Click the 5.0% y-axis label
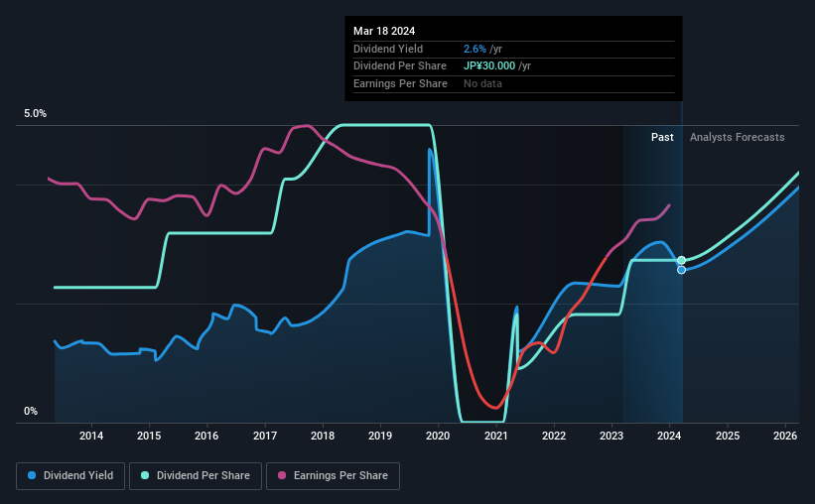The height and width of the screenshot is (504, 815). tap(35, 114)
